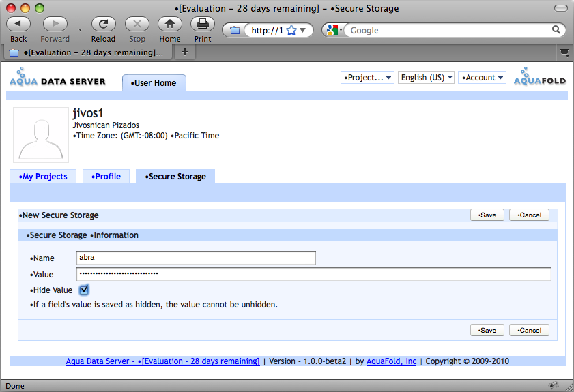Click the search magnifier icon
The width and height of the screenshot is (574, 392).
556,29
